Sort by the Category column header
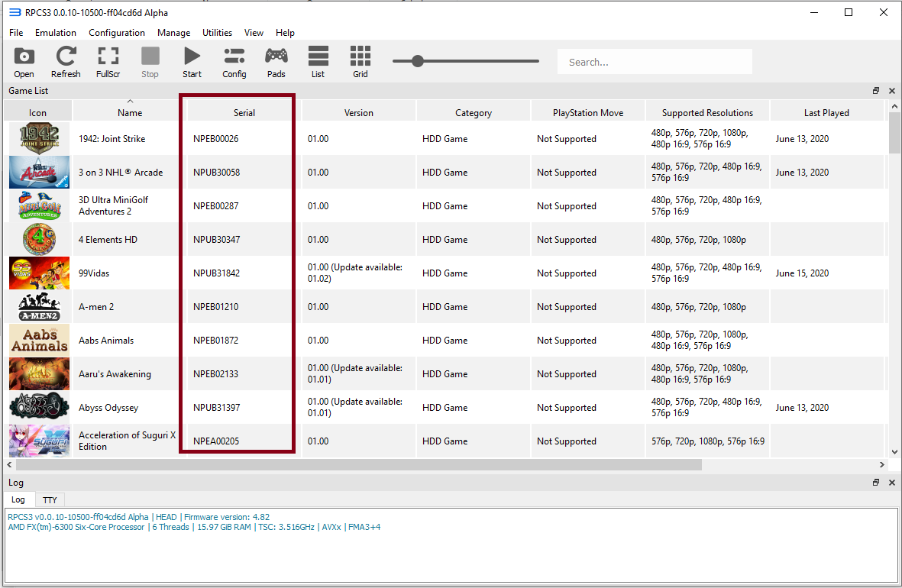 [474, 113]
